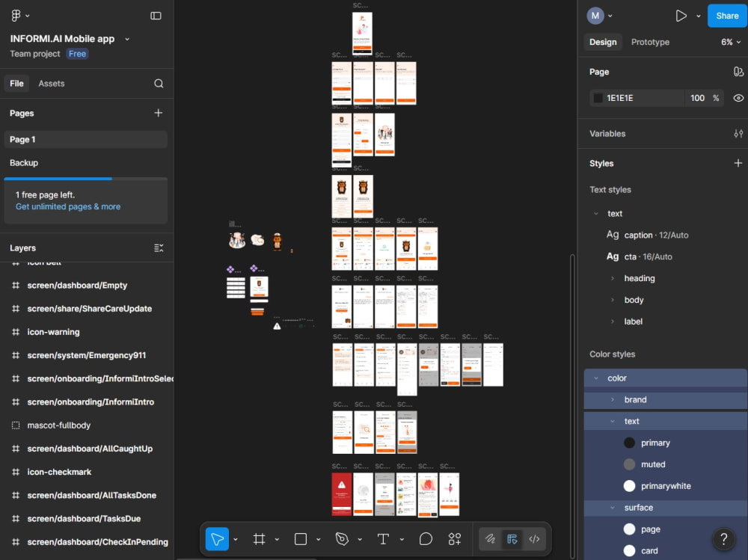The width and height of the screenshot is (748, 560).
Task: Collapse the surface color folder
Action: tap(613, 508)
